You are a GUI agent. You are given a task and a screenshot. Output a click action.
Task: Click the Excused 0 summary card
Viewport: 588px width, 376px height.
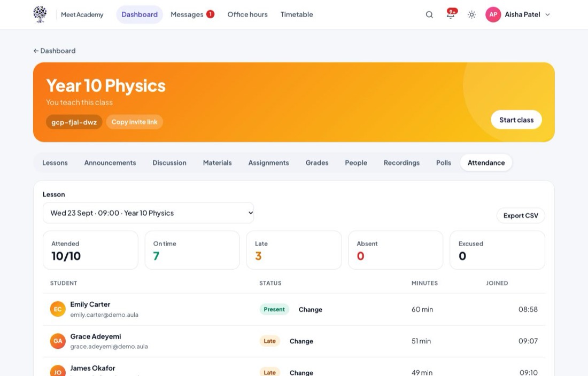tap(497, 250)
